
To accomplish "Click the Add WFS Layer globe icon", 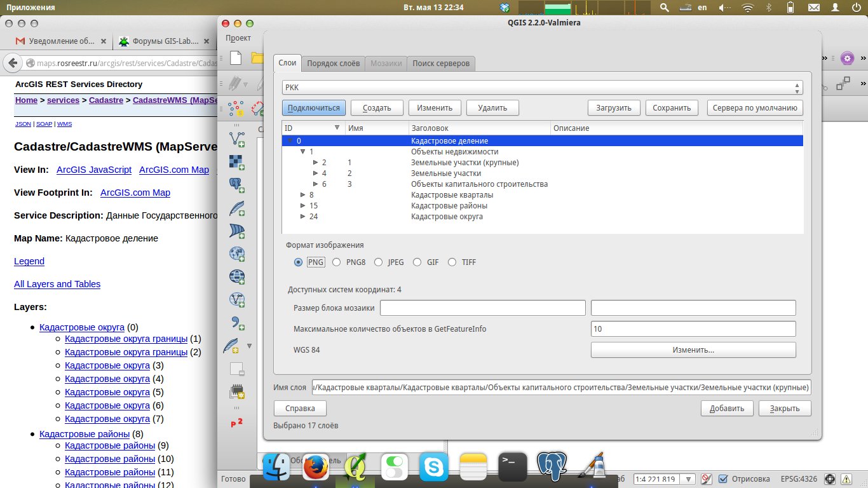I will click(237, 299).
